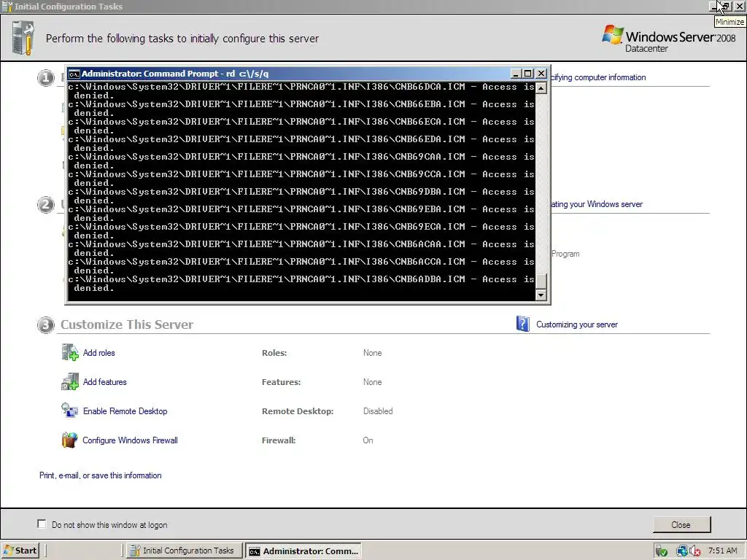Open the Start menu
This screenshot has height=560, width=747.
click(x=20, y=551)
